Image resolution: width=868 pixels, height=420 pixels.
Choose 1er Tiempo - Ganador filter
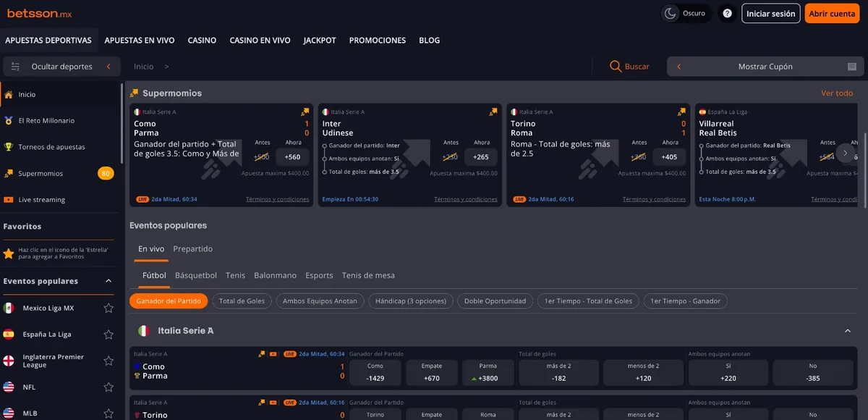point(686,301)
